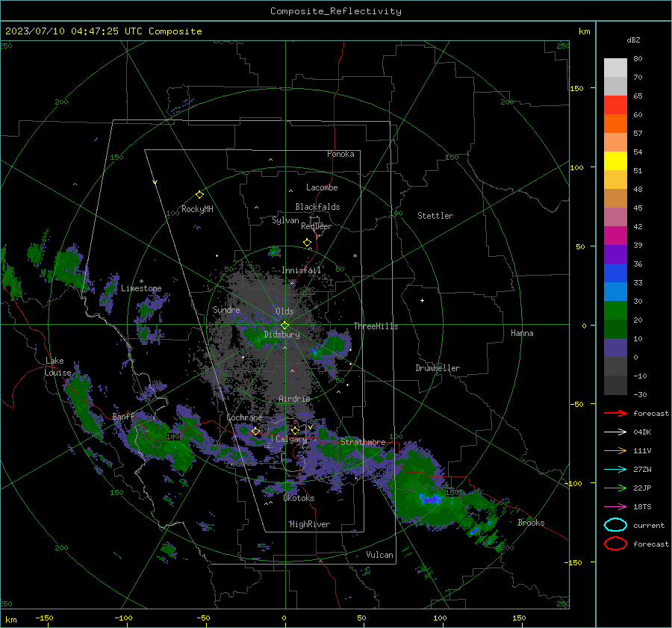The width and height of the screenshot is (672, 628).
Task: Click the Drumheller label
Action: pyautogui.click(x=438, y=368)
